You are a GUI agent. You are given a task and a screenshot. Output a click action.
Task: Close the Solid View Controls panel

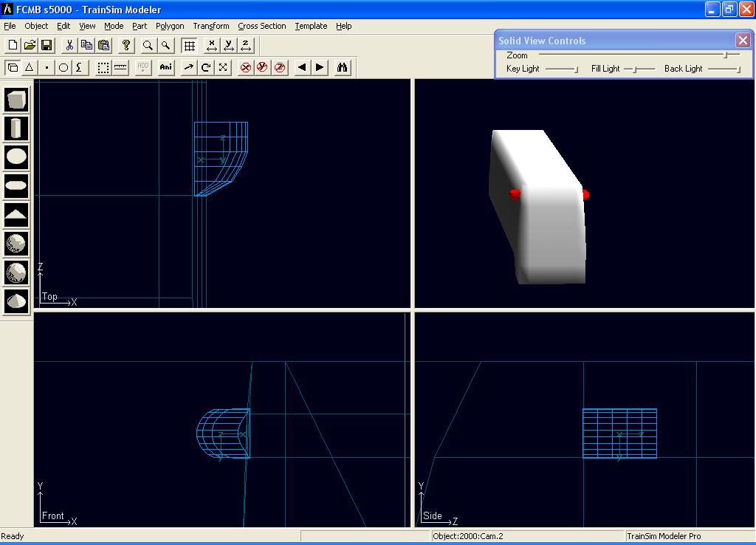pos(743,41)
